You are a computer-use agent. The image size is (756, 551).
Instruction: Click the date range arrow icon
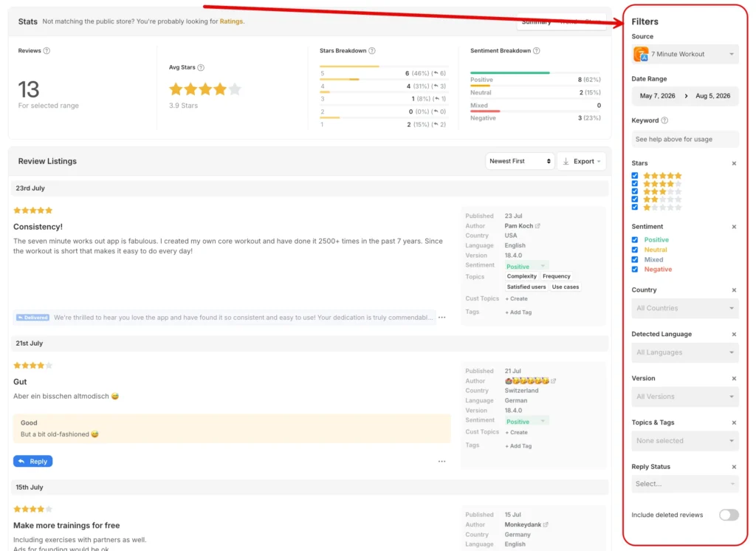686,96
